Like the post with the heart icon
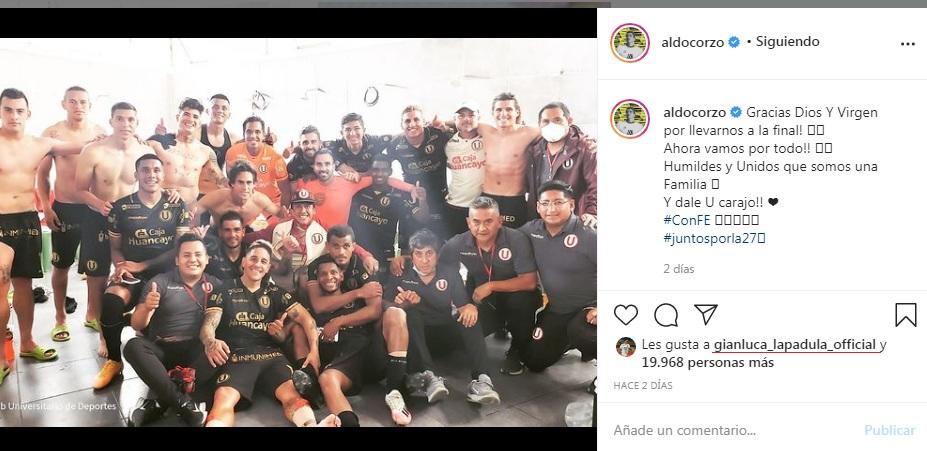 pyautogui.click(x=625, y=315)
